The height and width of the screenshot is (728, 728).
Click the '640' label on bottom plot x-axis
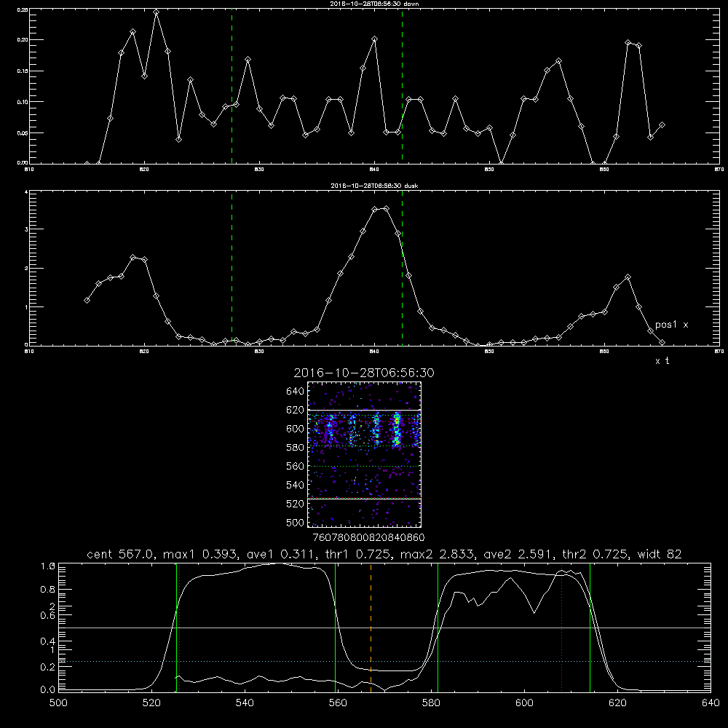(711, 703)
